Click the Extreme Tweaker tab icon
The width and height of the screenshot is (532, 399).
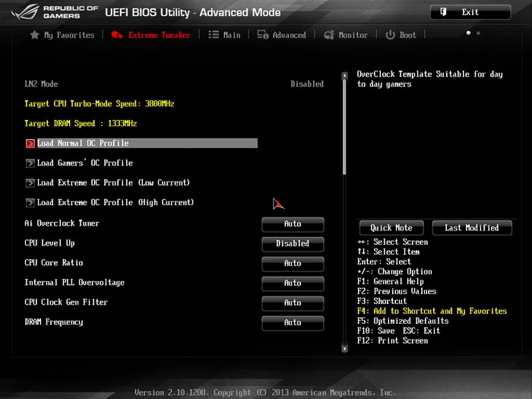pos(117,35)
